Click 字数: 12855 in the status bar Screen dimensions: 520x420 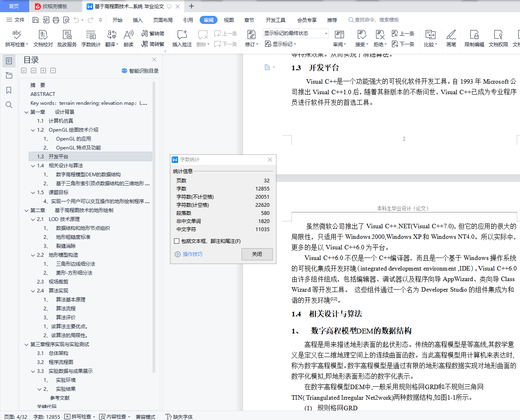[x=46, y=416]
